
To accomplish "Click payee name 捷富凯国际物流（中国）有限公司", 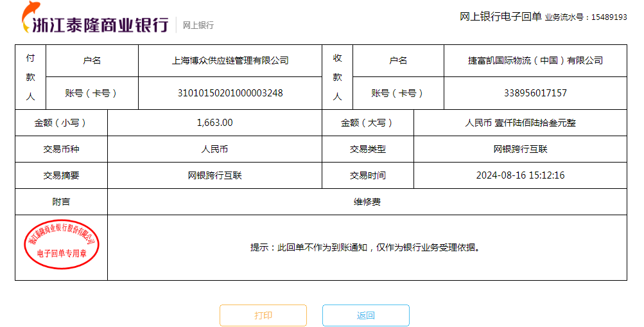I will click(x=535, y=60).
